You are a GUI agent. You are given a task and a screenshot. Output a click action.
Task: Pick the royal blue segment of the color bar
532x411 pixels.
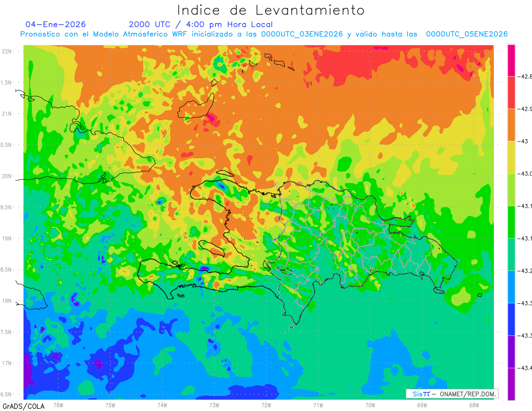pyautogui.click(x=511, y=319)
